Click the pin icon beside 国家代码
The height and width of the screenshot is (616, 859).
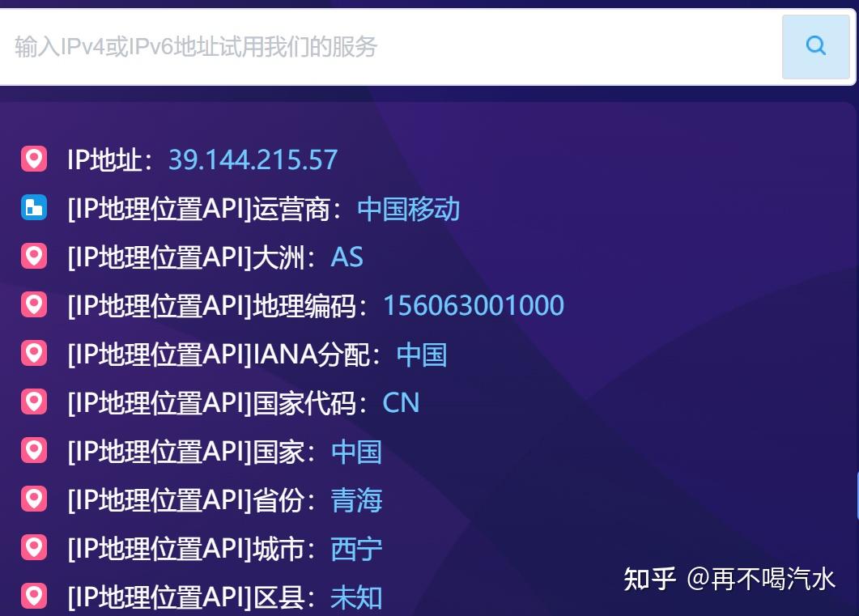point(34,401)
